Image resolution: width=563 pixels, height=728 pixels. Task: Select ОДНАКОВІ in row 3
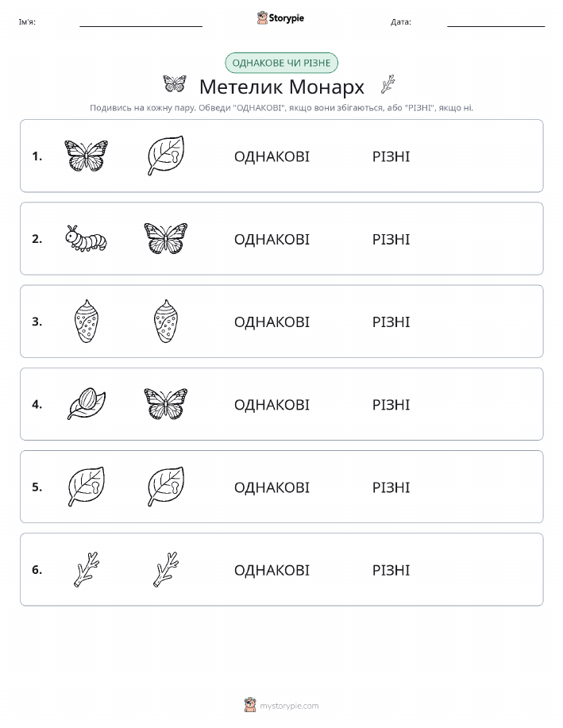click(272, 322)
